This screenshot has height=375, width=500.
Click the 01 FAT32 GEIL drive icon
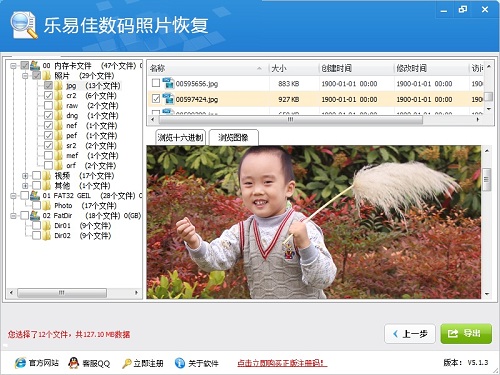[35, 195]
